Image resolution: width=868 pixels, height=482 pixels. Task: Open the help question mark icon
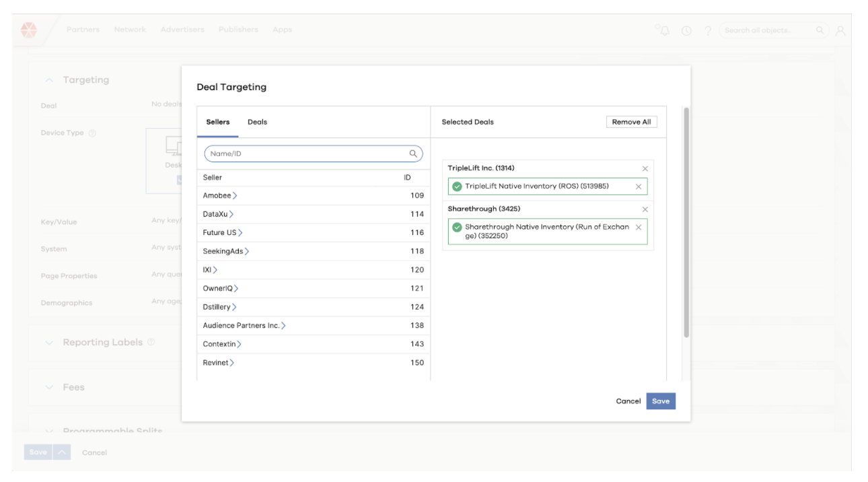coord(708,30)
